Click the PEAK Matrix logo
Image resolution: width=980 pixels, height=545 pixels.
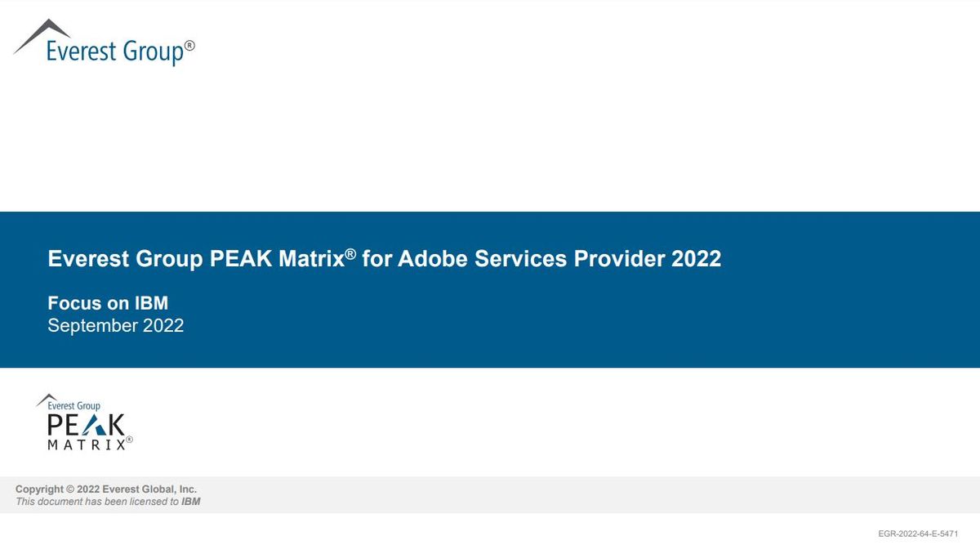point(84,423)
